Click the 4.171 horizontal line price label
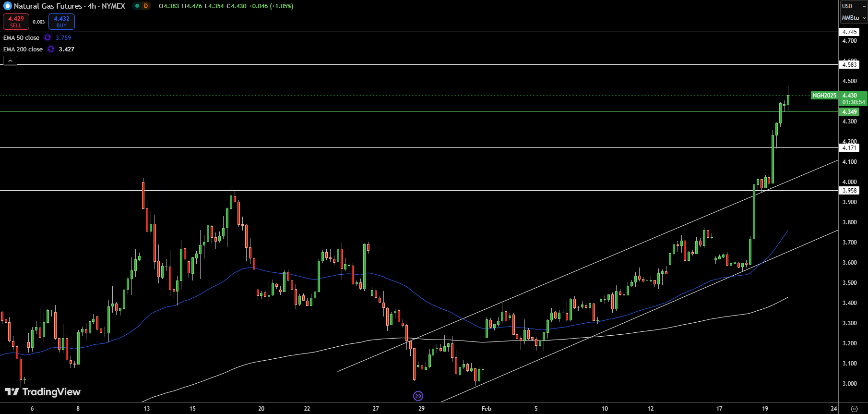The height and width of the screenshot is (414, 868). (x=849, y=148)
